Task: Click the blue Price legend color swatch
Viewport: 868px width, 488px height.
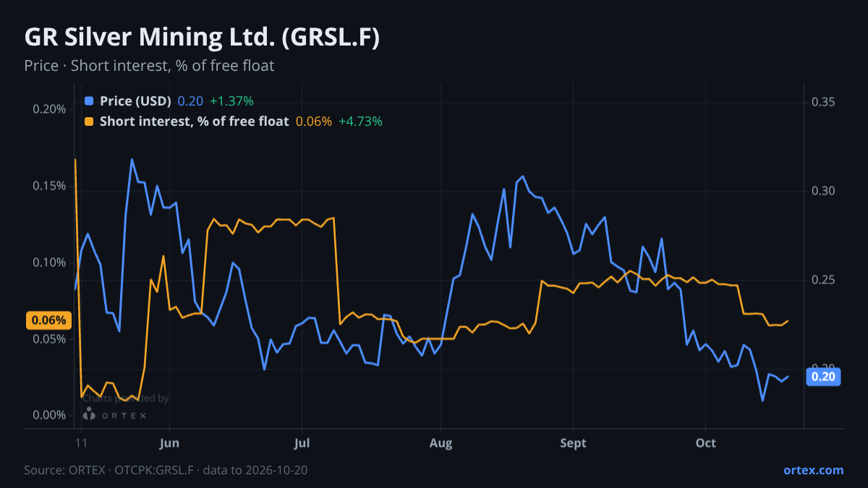Action: (89, 101)
